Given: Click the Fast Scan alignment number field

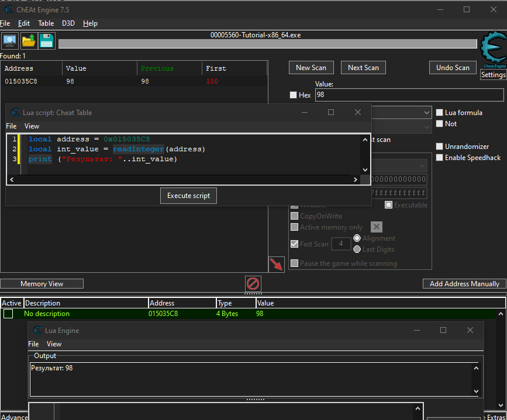Looking at the screenshot, I should click(341, 244).
